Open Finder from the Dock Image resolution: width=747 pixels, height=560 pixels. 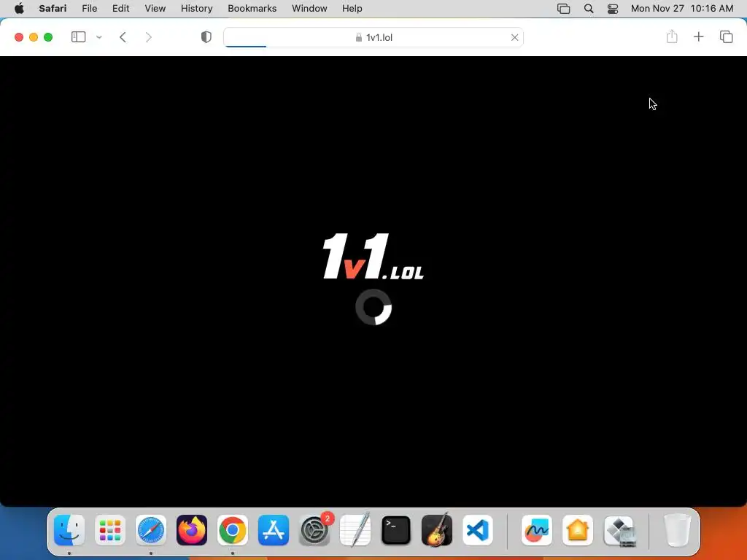(69, 530)
